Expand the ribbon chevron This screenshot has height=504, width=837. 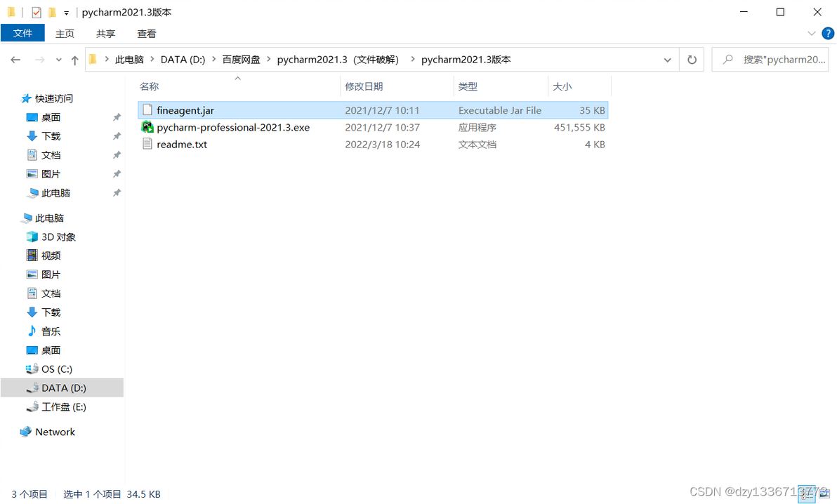[812, 34]
